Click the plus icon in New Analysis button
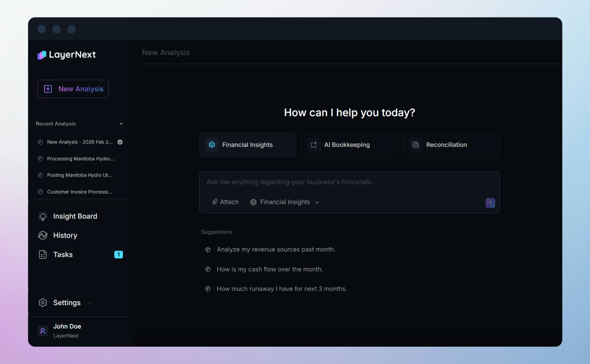The width and height of the screenshot is (590, 364). pos(48,89)
